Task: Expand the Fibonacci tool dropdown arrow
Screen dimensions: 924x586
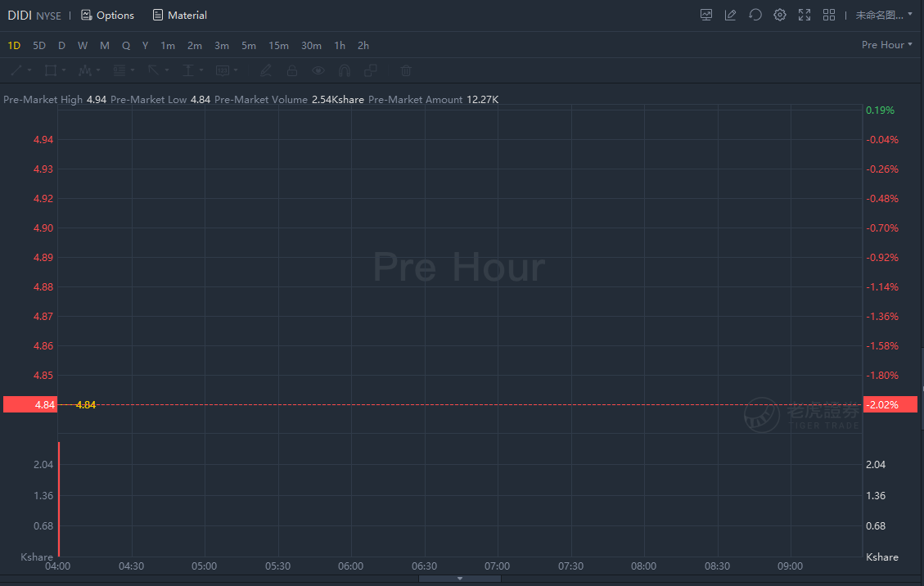Action: (x=133, y=70)
